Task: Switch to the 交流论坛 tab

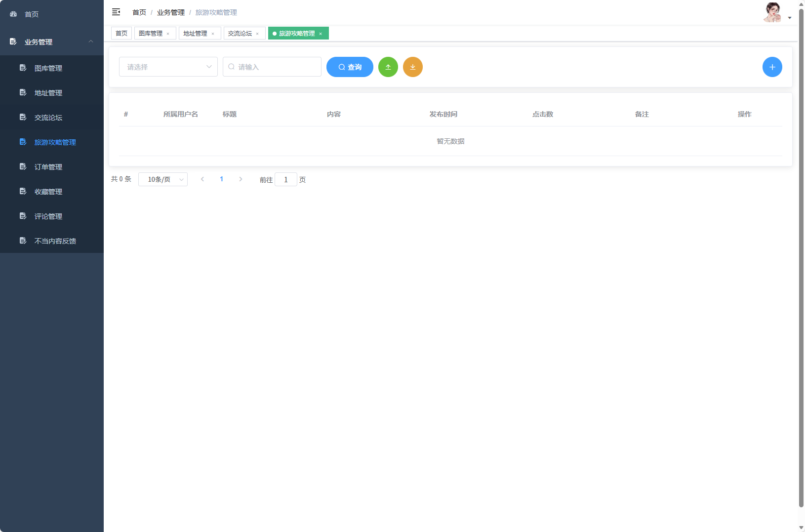Action: pyautogui.click(x=241, y=33)
